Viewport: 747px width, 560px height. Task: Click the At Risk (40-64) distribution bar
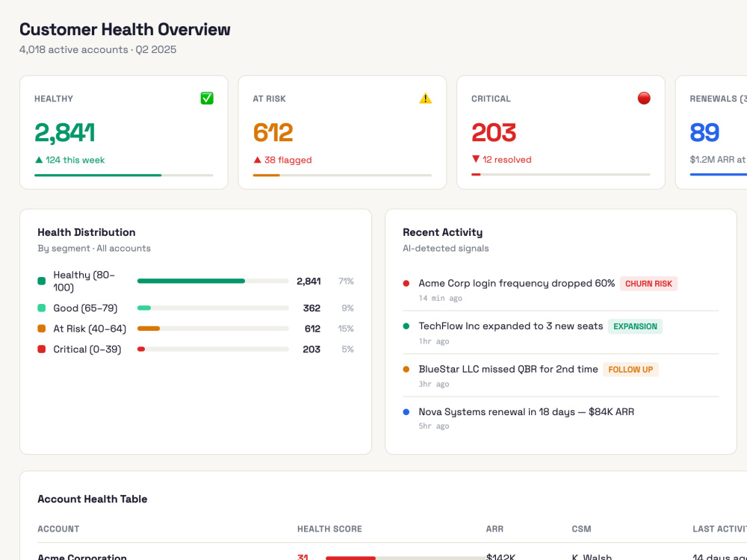click(x=213, y=329)
